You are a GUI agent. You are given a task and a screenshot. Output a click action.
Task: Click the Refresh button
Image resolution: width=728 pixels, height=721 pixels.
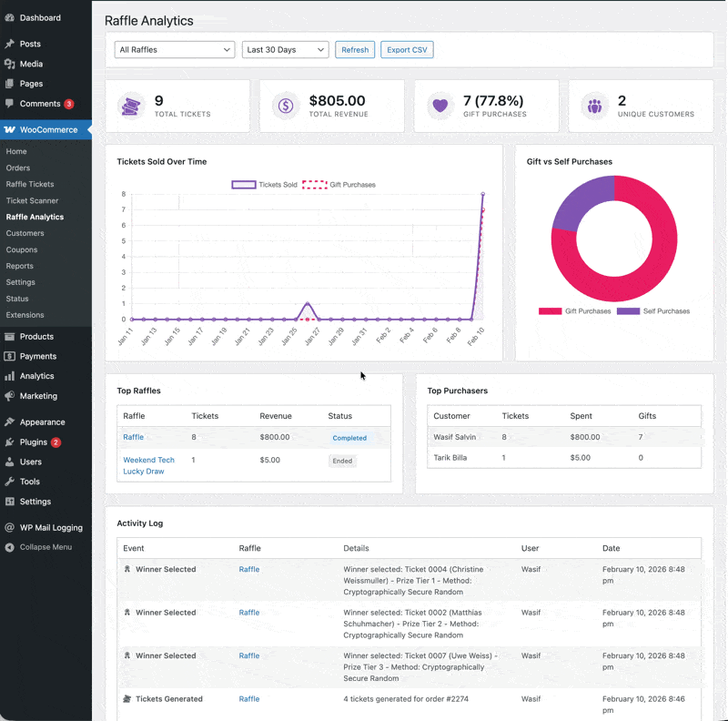(355, 50)
